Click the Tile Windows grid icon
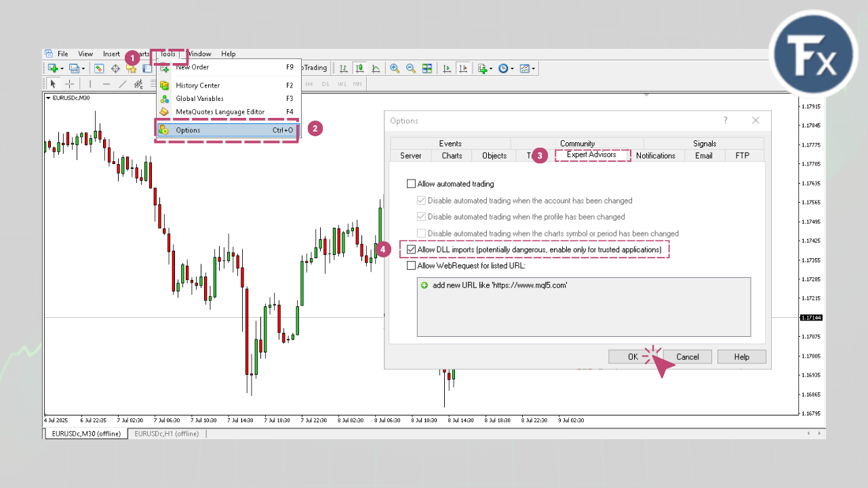The width and height of the screenshot is (868, 488). 427,68
